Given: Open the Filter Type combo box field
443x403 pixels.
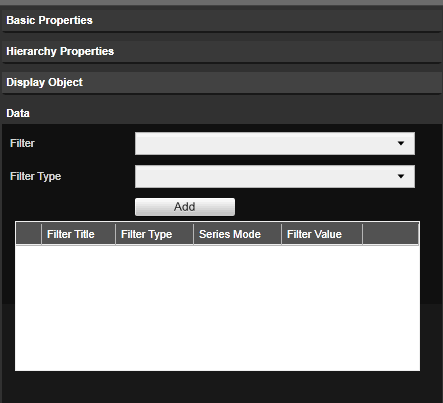Looking at the screenshot, I should (275, 176).
